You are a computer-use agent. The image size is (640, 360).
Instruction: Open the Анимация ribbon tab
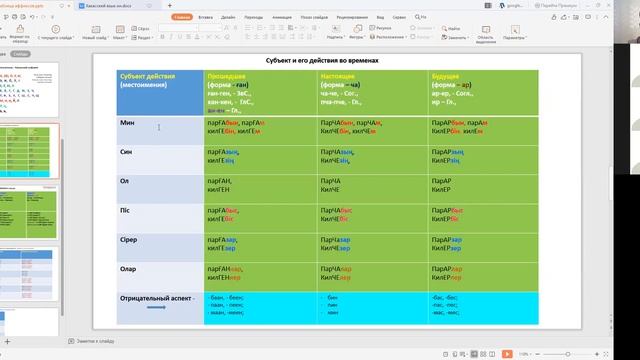click(x=282, y=17)
